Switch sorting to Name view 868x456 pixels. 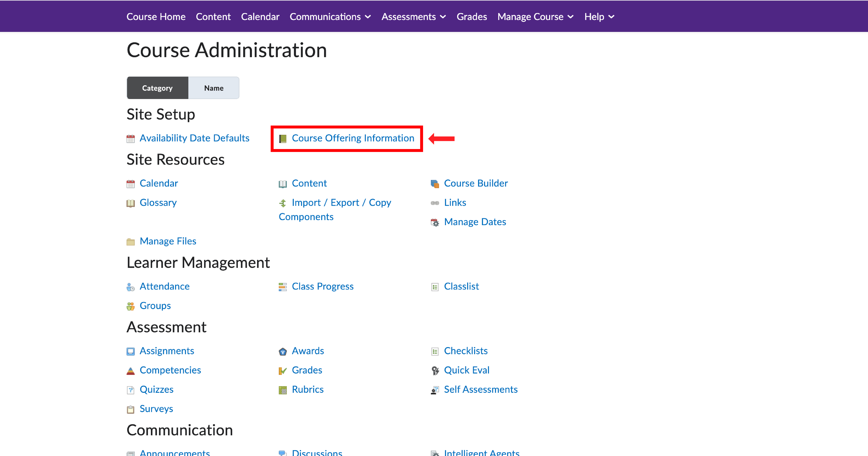tap(213, 88)
